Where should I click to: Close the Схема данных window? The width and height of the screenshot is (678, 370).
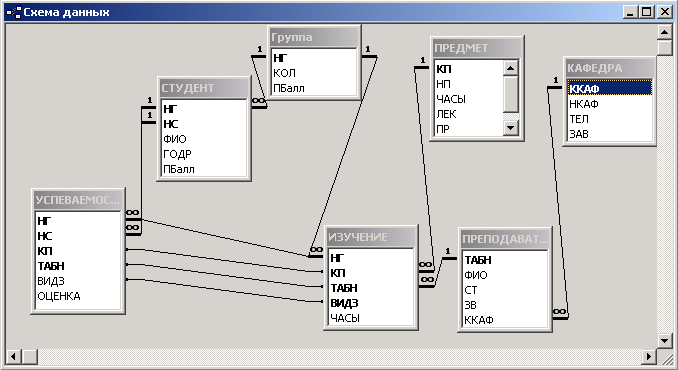(665, 12)
